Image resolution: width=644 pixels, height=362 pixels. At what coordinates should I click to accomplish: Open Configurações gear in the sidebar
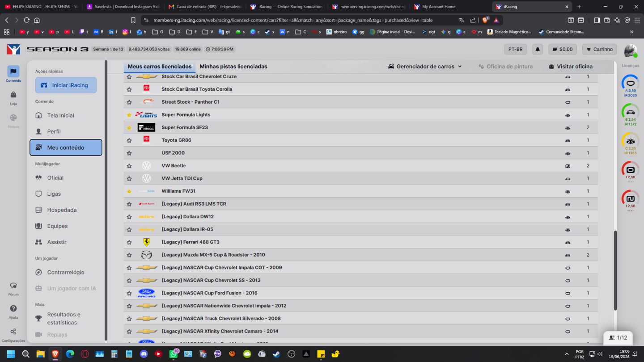[13, 334]
